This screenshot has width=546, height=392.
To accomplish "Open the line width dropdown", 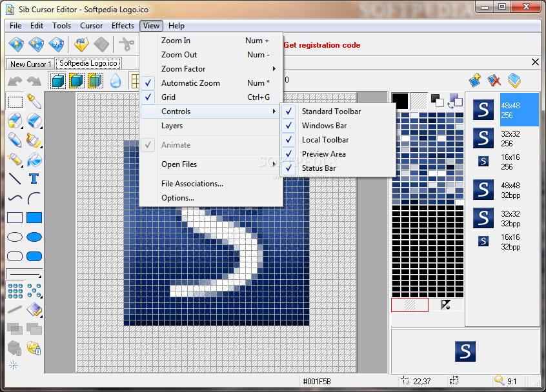I will (25, 275).
